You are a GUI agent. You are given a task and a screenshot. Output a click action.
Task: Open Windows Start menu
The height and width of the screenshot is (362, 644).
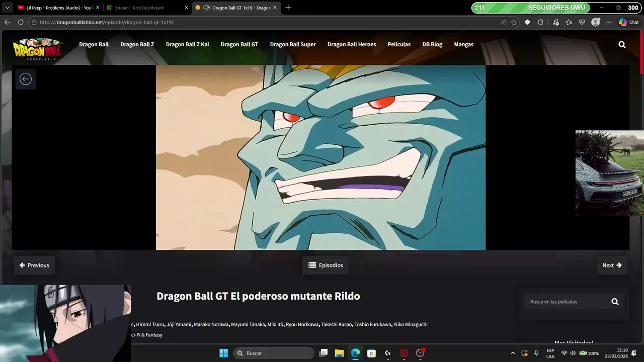click(224, 353)
